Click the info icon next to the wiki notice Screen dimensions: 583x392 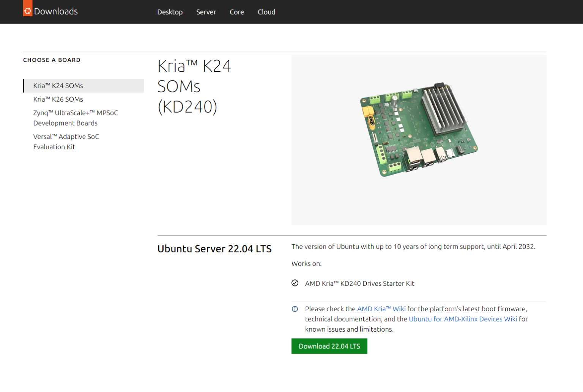[295, 309]
